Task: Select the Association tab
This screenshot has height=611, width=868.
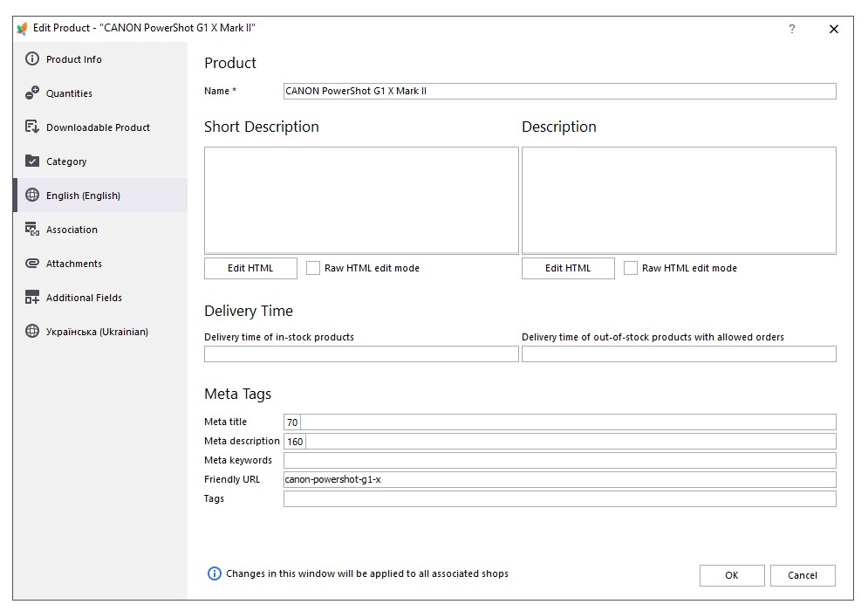Action: click(x=100, y=230)
